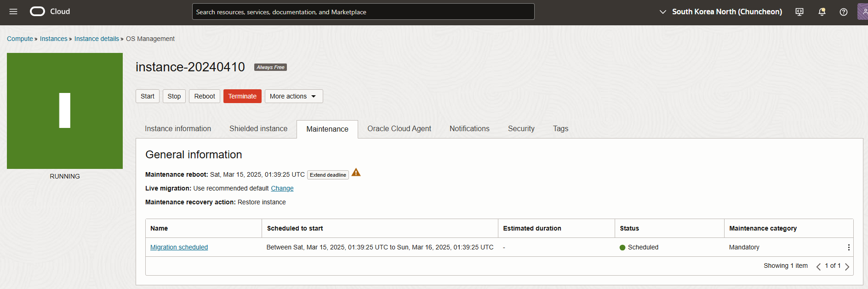Select the Maintenance tab

click(x=327, y=129)
